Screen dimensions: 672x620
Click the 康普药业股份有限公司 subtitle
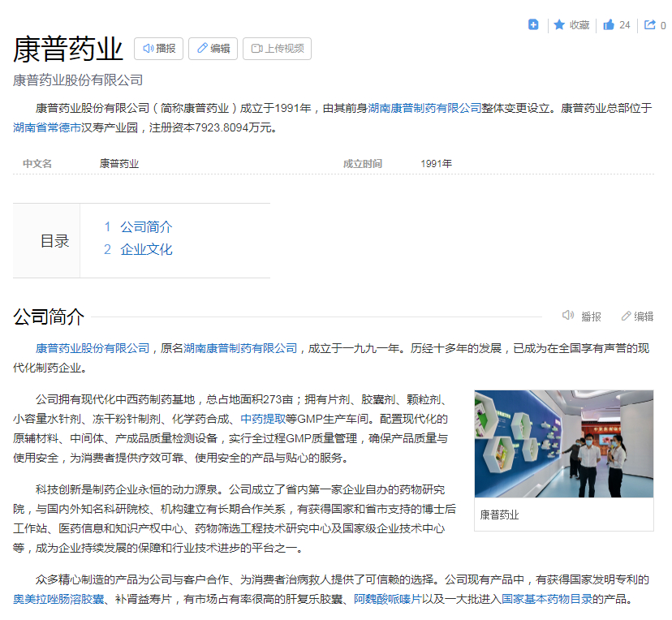coord(78,80)
